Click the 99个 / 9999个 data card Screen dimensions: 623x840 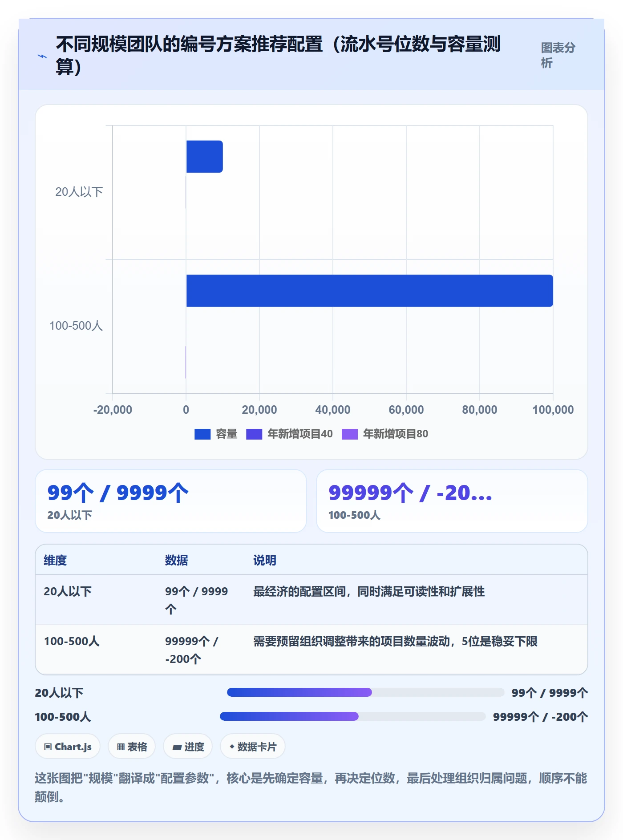[x=171, y=501]
